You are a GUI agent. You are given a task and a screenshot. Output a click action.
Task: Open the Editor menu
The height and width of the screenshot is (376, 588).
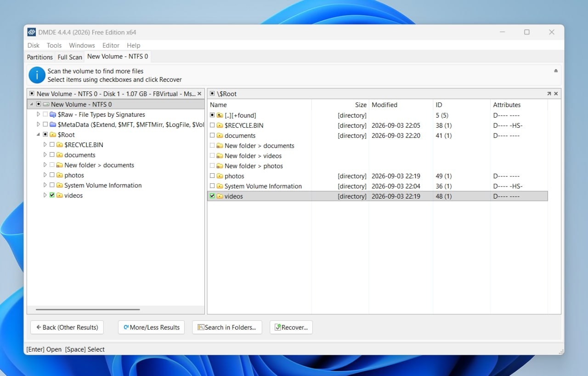coord(111,46)
